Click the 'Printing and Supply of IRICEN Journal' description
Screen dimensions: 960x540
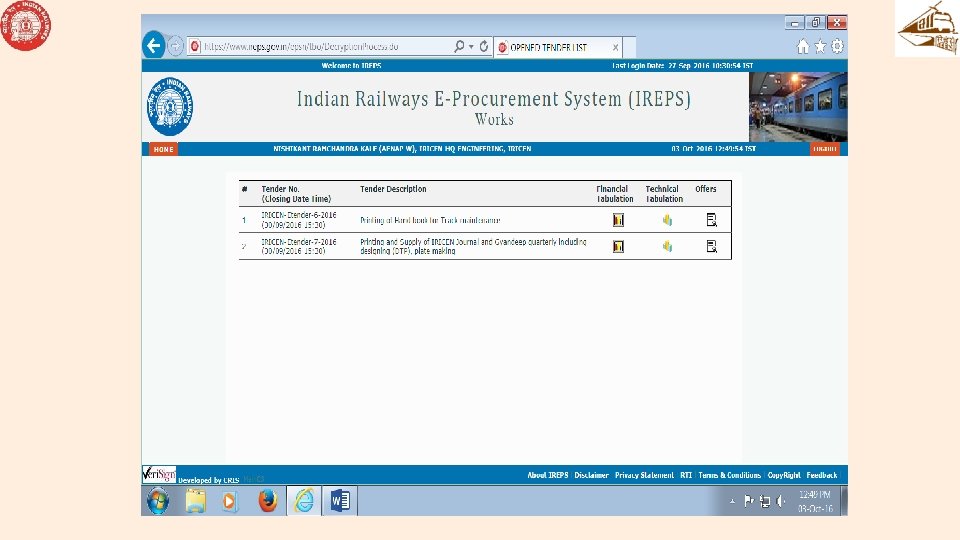473,246
